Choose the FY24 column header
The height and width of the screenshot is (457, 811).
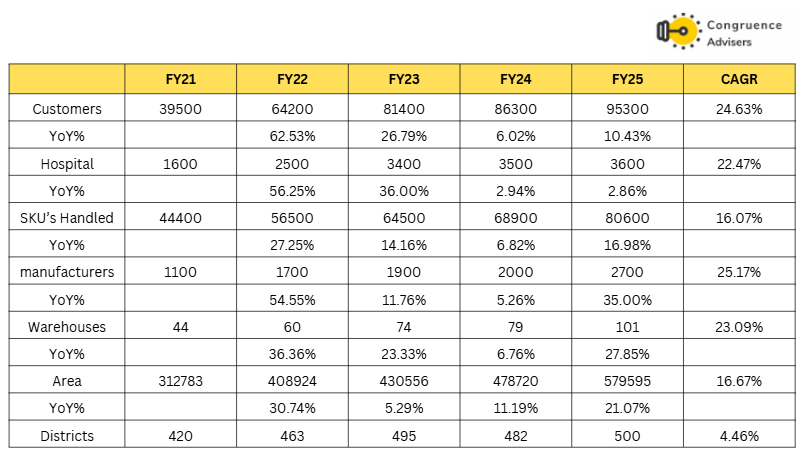click(x=516, y=79)
